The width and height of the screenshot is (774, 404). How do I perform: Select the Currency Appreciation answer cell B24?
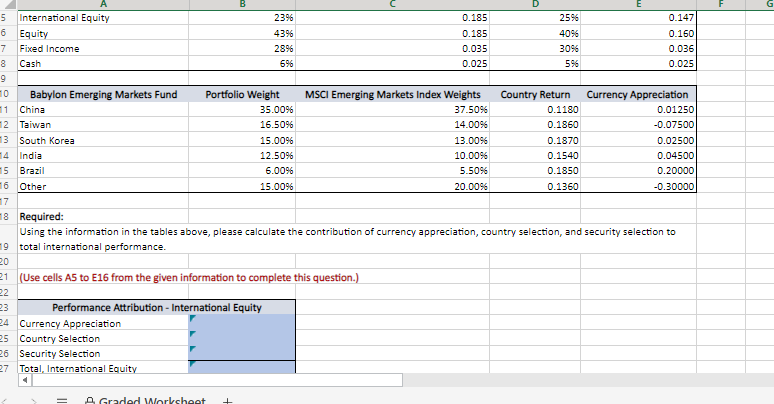pos(242,323)
